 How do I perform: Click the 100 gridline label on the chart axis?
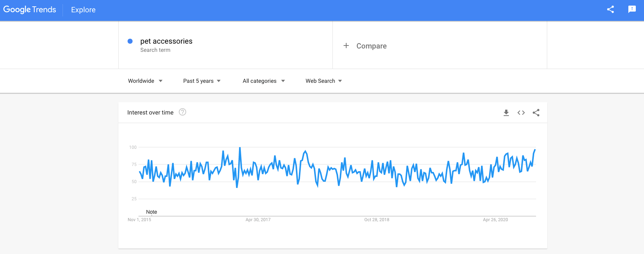(x=134, y=147)
